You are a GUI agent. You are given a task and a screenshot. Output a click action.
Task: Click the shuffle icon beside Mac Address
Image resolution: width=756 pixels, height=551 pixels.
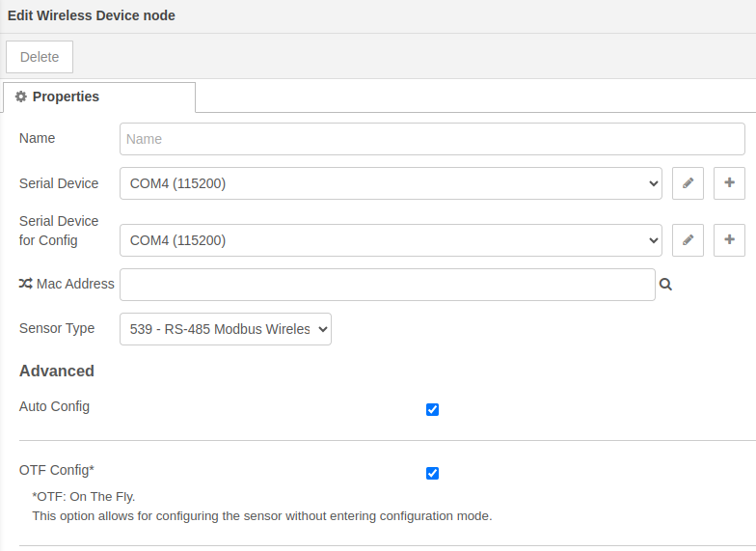tap(25, 284)
